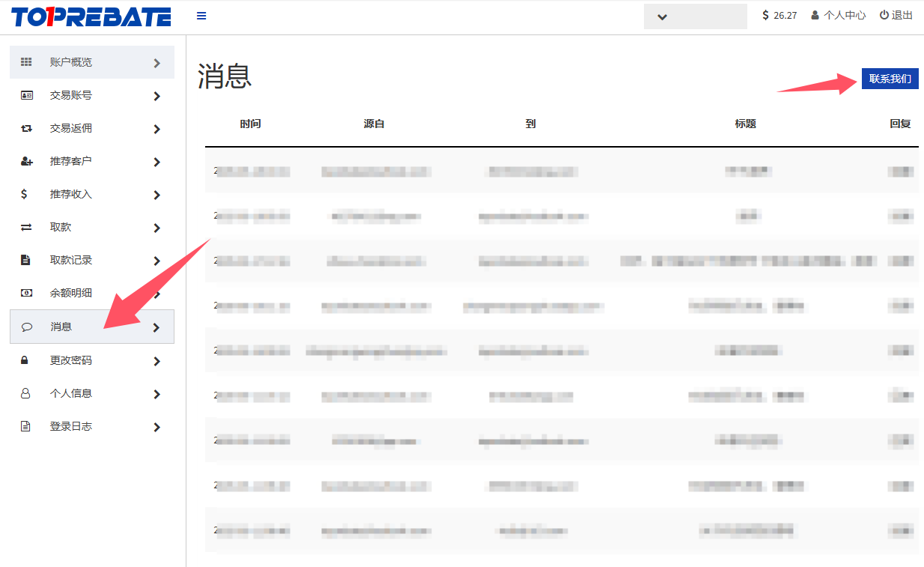Click the add-user icon for 推荐客户
This screenshot has width=924, height=567.
tap(26, 161)
